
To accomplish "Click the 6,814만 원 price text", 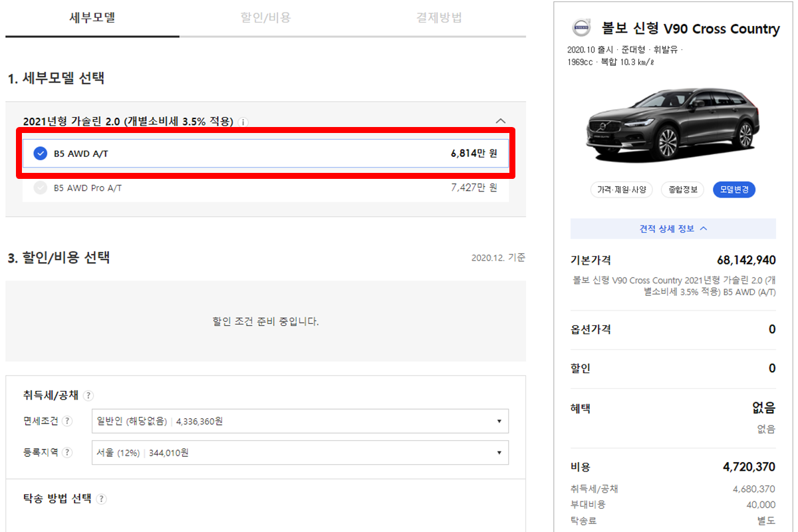I will click(473, 154).
